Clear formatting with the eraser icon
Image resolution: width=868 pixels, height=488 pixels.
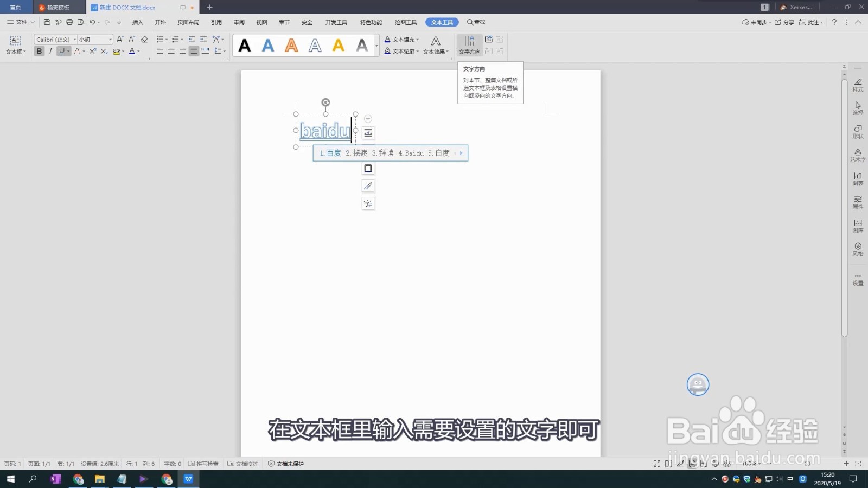click(x=144, y=39)
